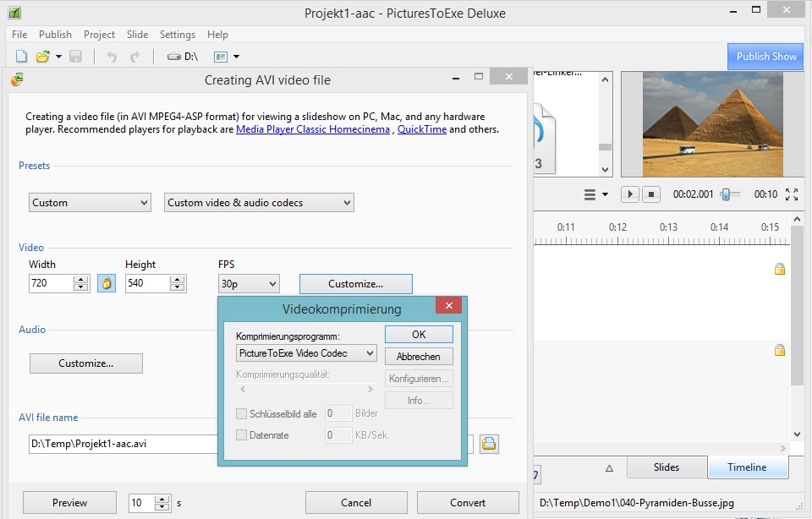Image resolution: width=812 pixels, height=519 pixels.
Task: Click the Preview button
Action: click(x=69, y=502)
